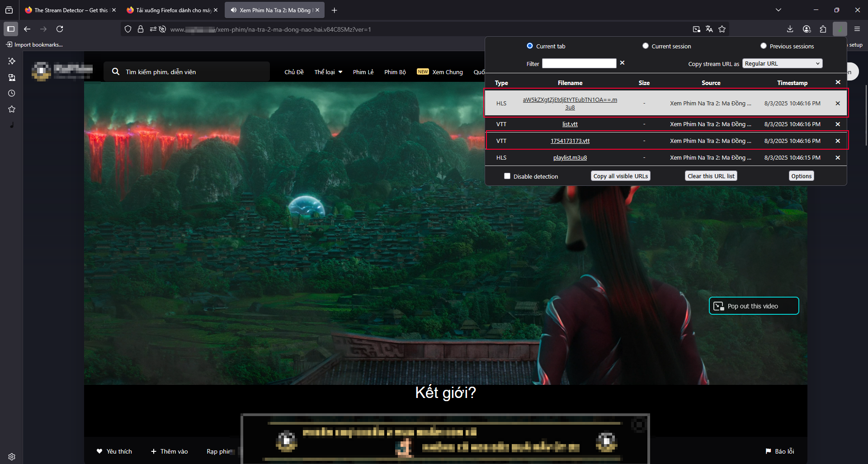This screenshot has height=464, width=868.
Task: Toggle the Disable detection checkbox
Action: tap(507, 176)
